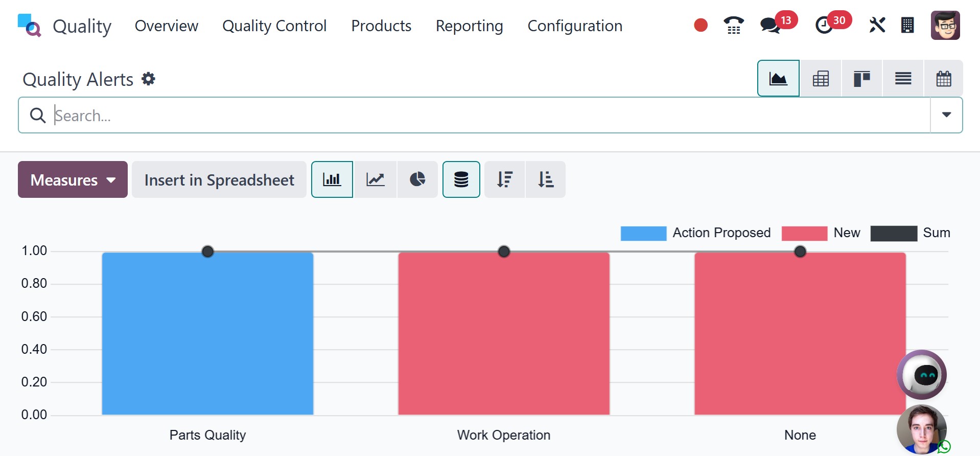Toggle ascending sort order
Viewport: 980px width, 456px height.
tap(546, 179)
